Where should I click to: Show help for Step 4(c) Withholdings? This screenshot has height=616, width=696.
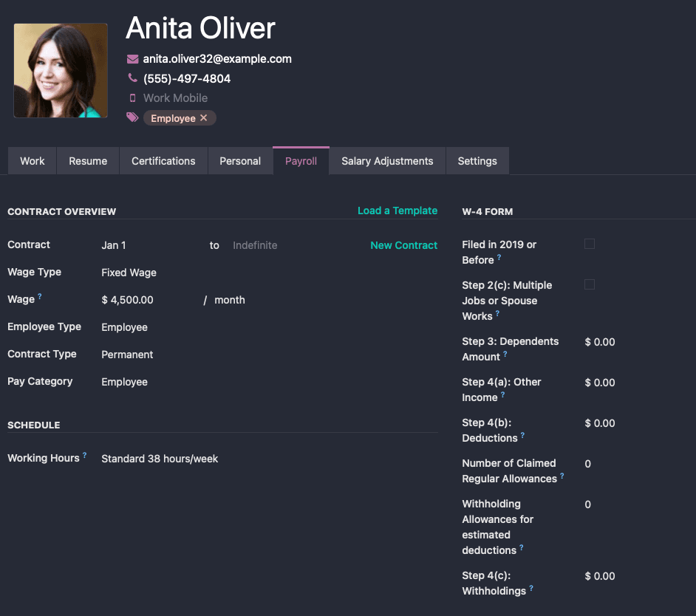(x=531, y=588)
